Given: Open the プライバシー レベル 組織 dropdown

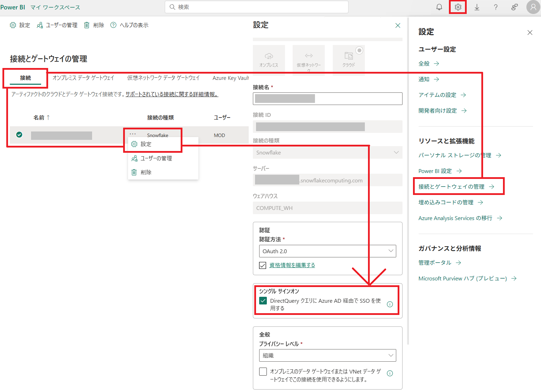Looking at the screenshot, I should pyautogui.click(x=328, y=355).
